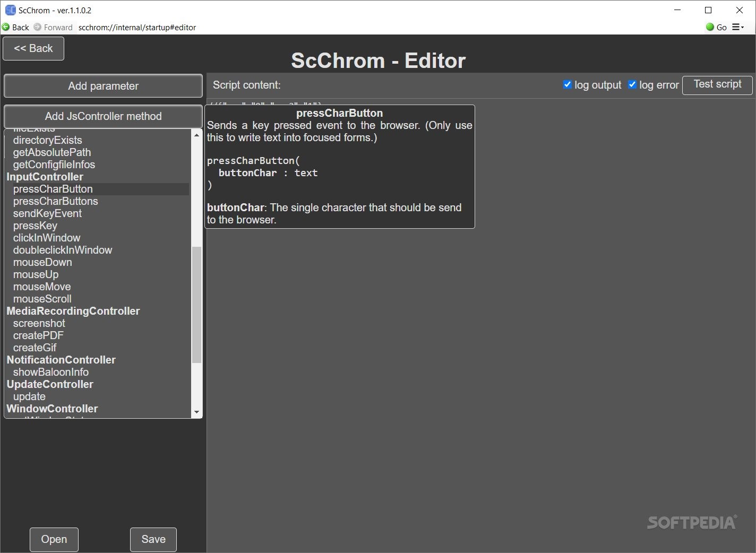
Task: Click the WindowController heading
Action: click(52, 409)
